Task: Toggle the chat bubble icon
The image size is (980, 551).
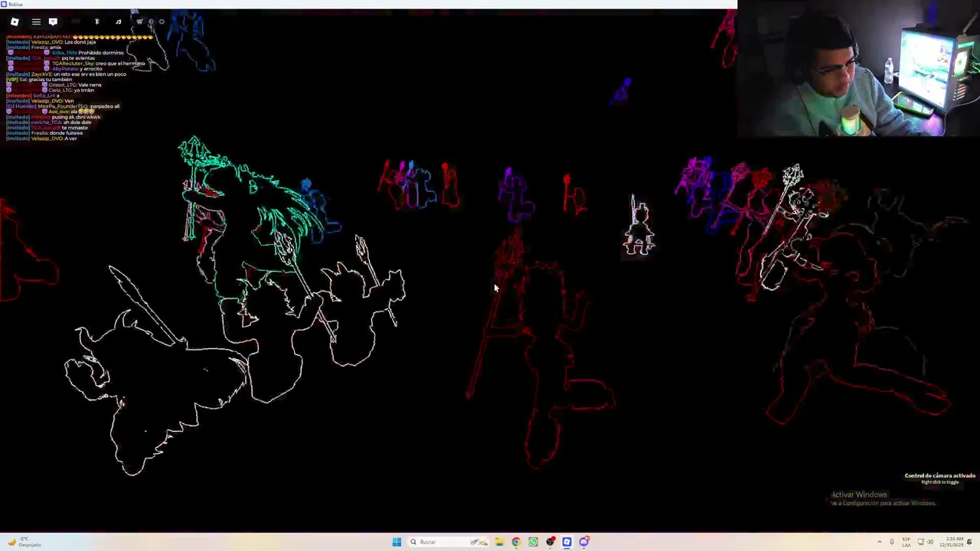Action: [53, 21]
